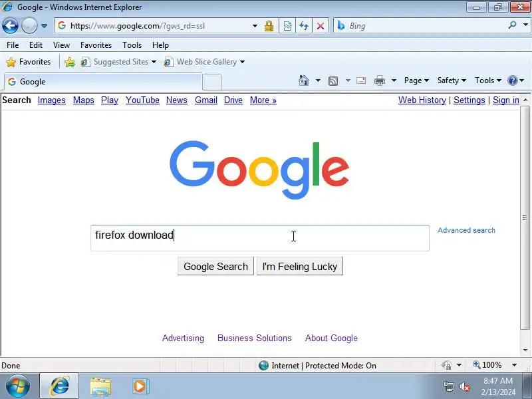Image resolution: width=532 pixels, height=399 pixels.
Task: Click the grayed Forward arrow button
Action: click(x=29, y=26)
